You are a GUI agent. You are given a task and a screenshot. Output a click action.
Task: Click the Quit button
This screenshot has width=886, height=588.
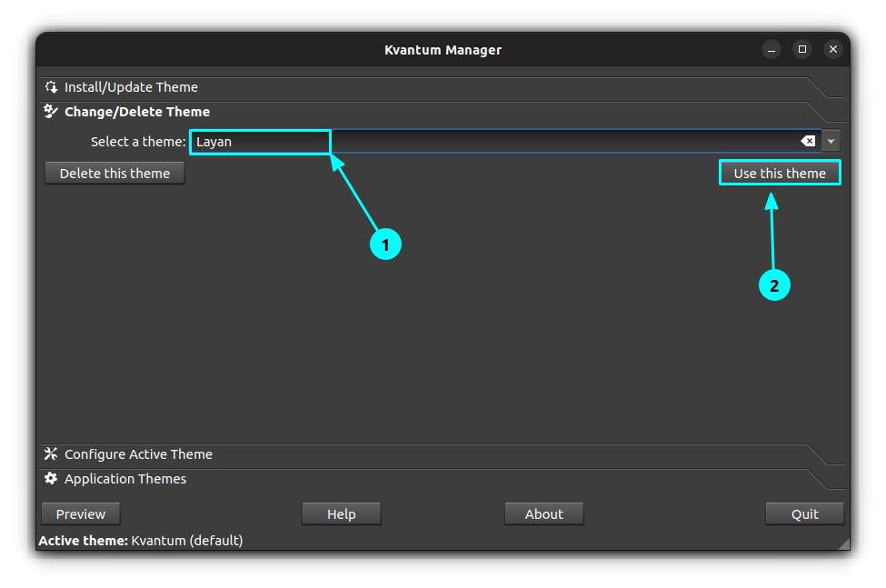[x=804, y=513]
